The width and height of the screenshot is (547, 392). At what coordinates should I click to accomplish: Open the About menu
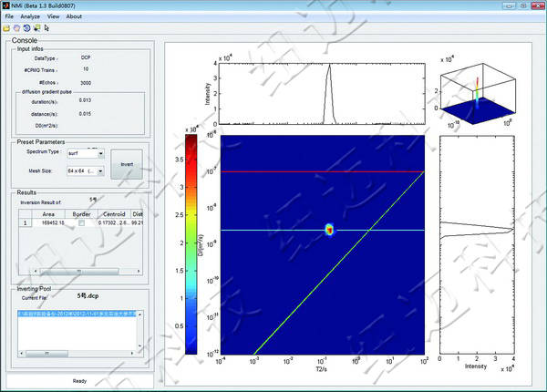(74, 16)
